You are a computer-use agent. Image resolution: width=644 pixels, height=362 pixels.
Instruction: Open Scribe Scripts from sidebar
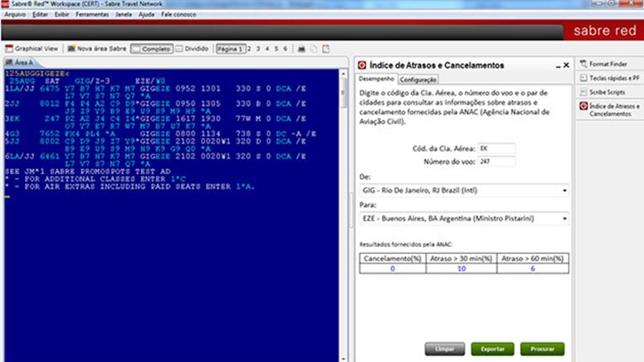pyautogui.click(x=606, y=92)
